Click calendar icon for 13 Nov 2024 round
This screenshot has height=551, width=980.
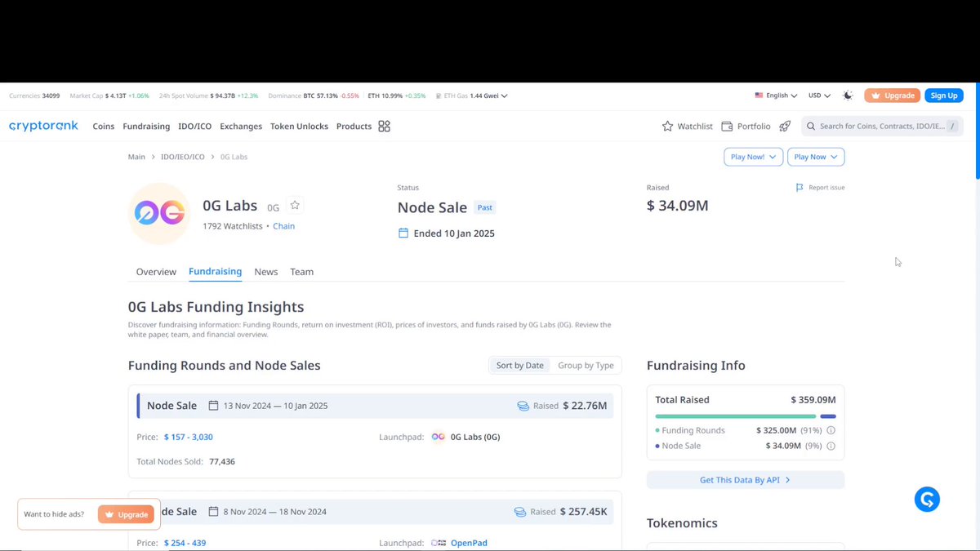214,406
